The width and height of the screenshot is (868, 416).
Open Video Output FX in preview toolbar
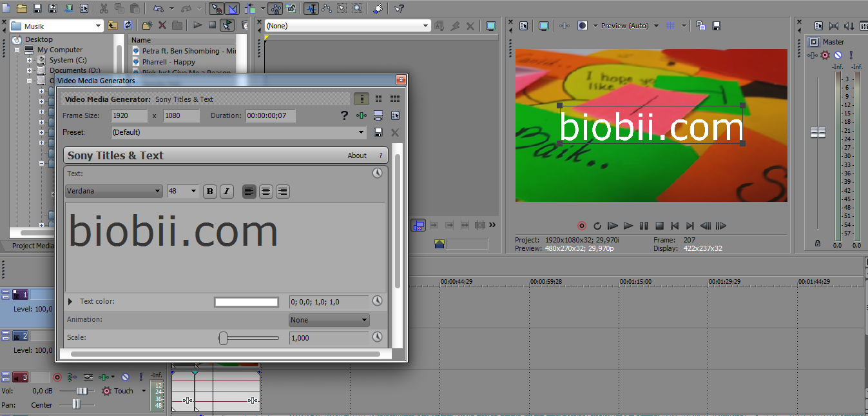(x=564, y=26)
